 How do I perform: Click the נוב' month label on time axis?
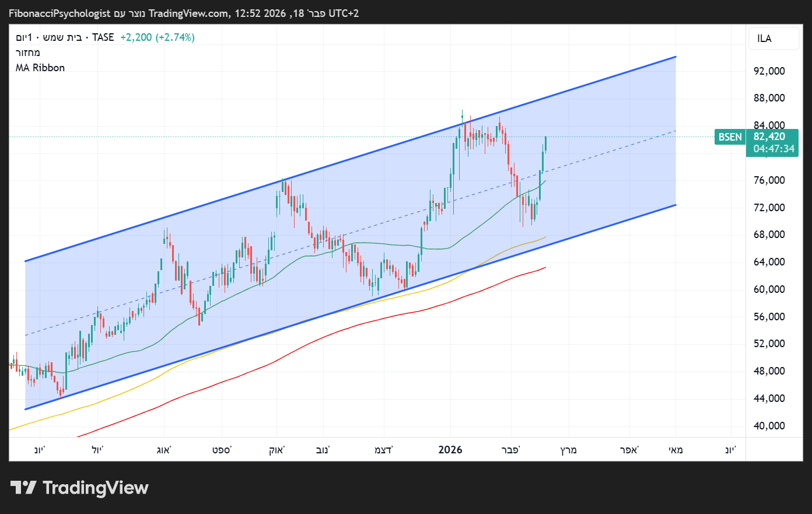coord(323,450)
